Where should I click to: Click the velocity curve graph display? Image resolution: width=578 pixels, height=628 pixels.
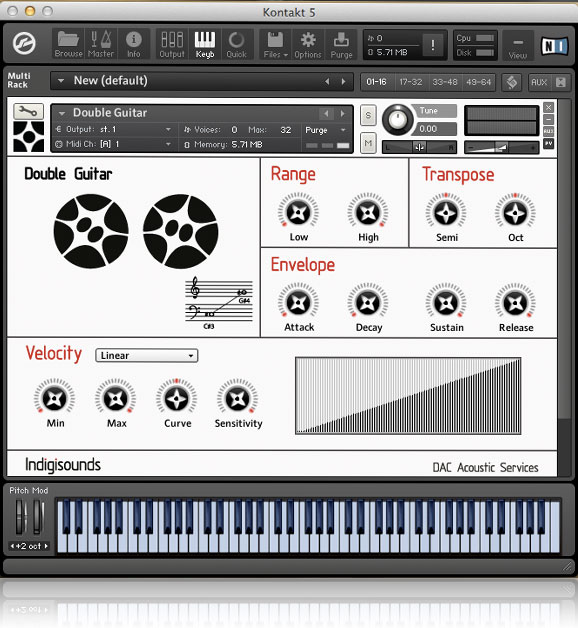point(408,396)
